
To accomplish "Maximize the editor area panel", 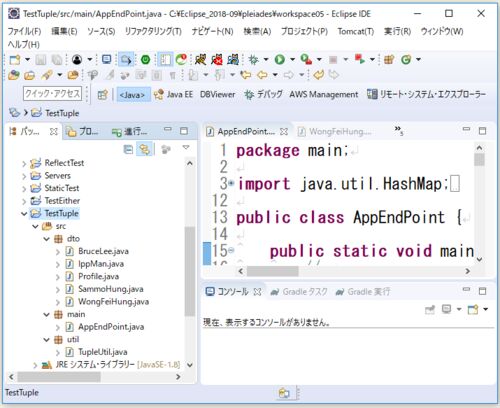I will [482, 131].
